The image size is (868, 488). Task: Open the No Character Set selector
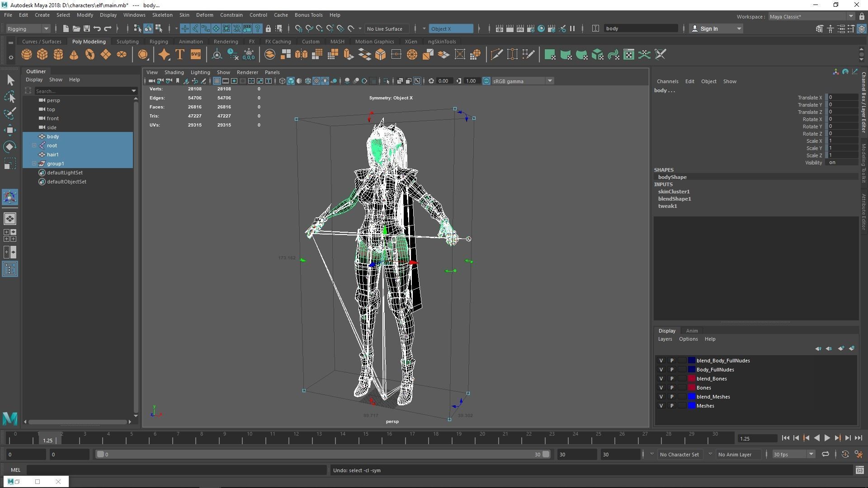679,455
